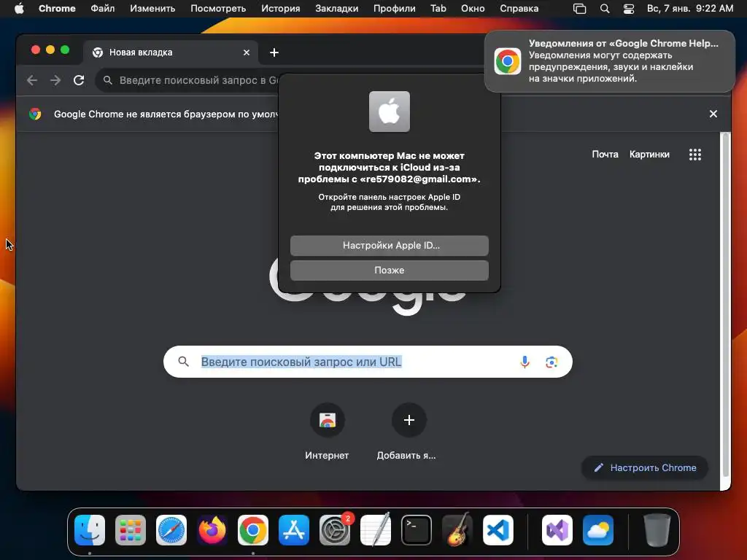The image size is (747, 560).
Task: Open Safari from the Dock
Action: point(171,529)
